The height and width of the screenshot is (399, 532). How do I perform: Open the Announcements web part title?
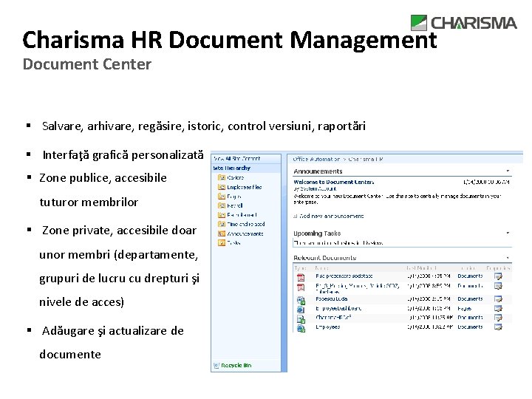[318, 171]
